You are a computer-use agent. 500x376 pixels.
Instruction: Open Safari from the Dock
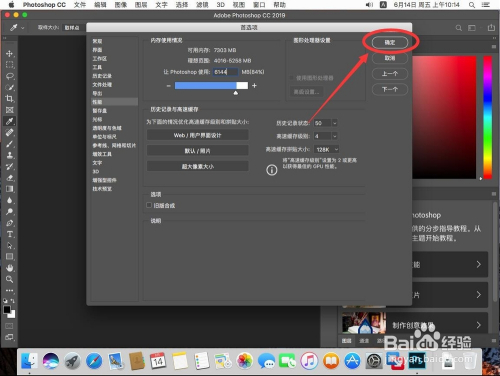click(94, 361)
